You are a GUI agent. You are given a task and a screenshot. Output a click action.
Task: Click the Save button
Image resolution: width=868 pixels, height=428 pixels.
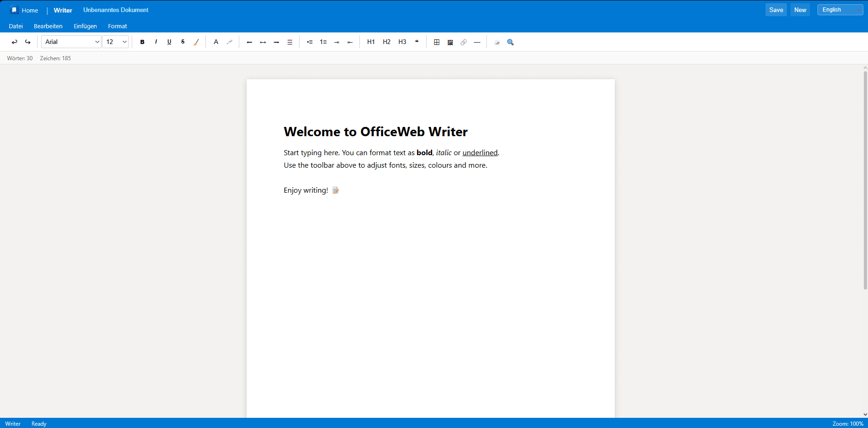click(x=776, y=9)
